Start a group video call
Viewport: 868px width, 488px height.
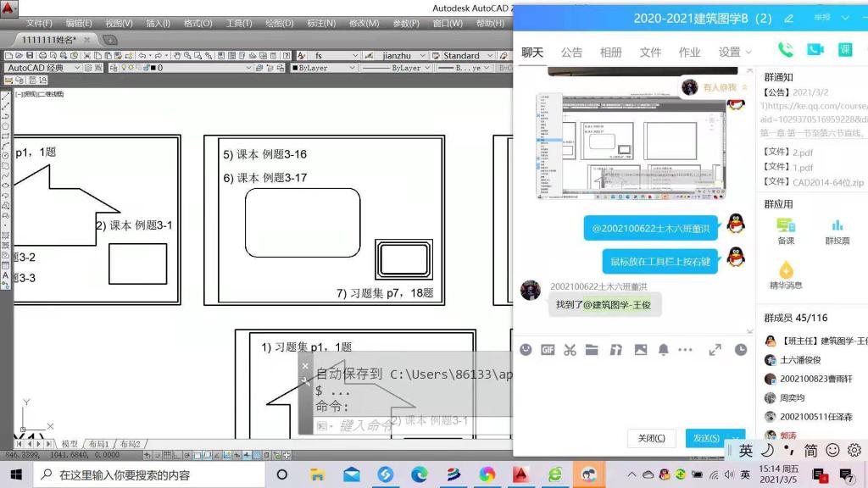point(815,50)
